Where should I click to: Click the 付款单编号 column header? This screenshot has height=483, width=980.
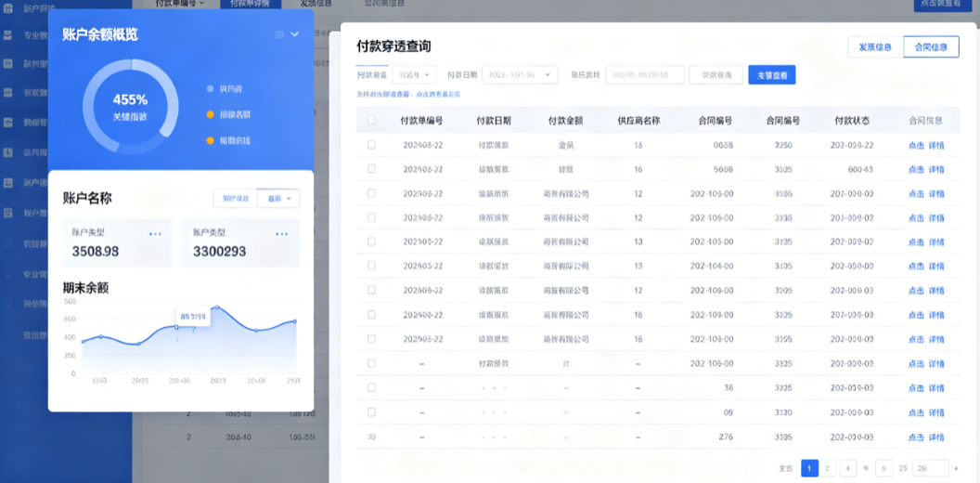(x=422, y=121)
